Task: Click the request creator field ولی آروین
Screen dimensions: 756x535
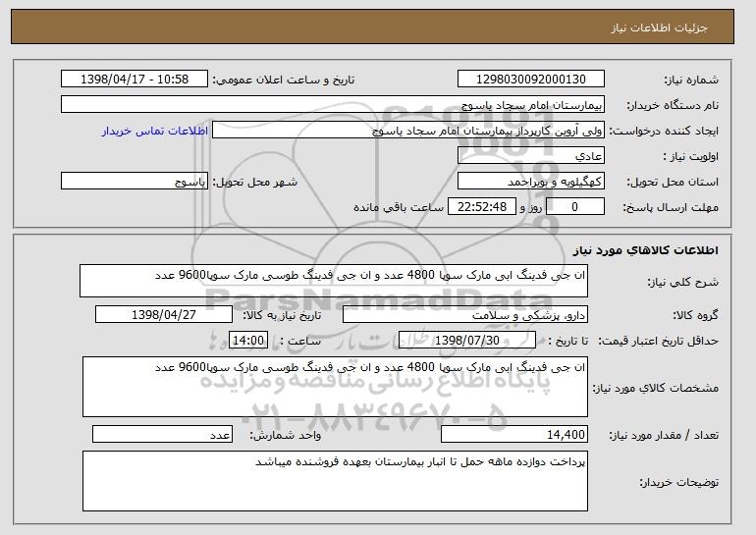Action: (408, 131)
